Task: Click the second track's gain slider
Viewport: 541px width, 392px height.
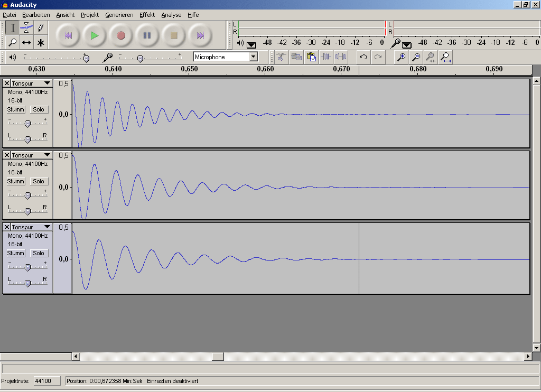Action: (27, 195)
